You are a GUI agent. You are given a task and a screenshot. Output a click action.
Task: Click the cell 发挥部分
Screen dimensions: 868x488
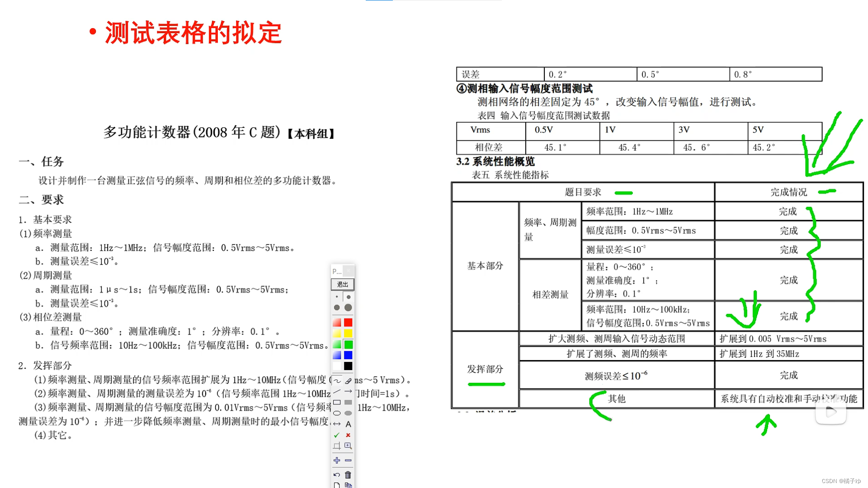pos(485,369)
